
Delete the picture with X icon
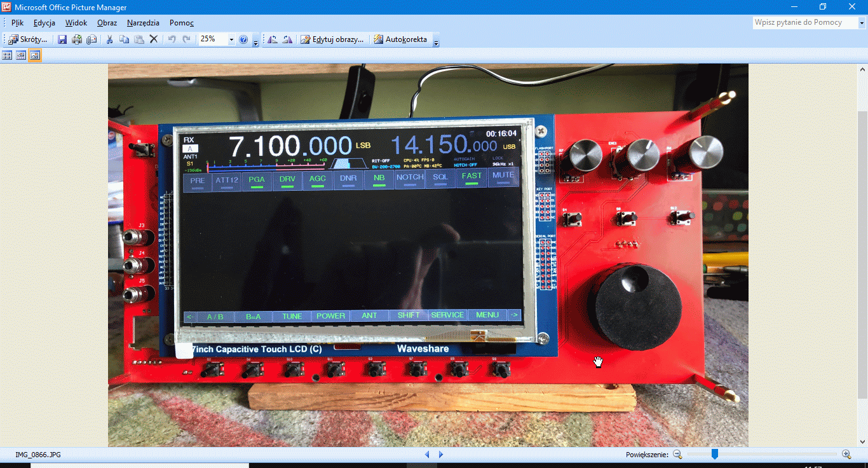(153, 39)
